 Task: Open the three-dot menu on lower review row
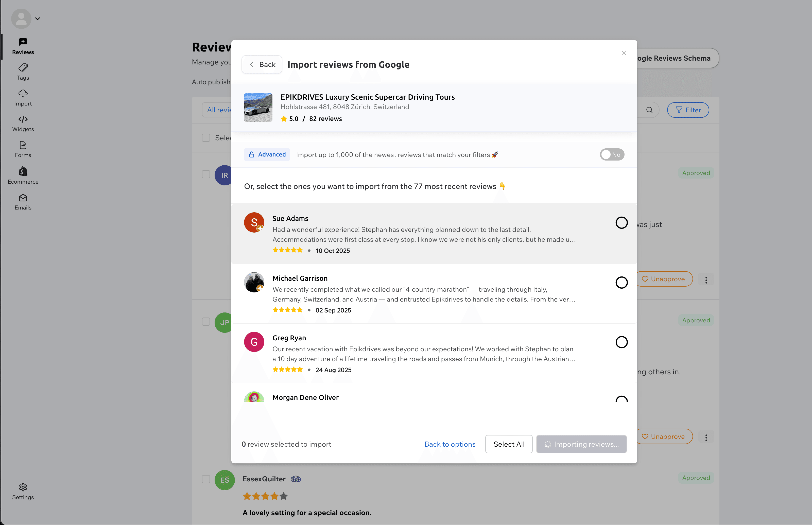tap(706, 437)
